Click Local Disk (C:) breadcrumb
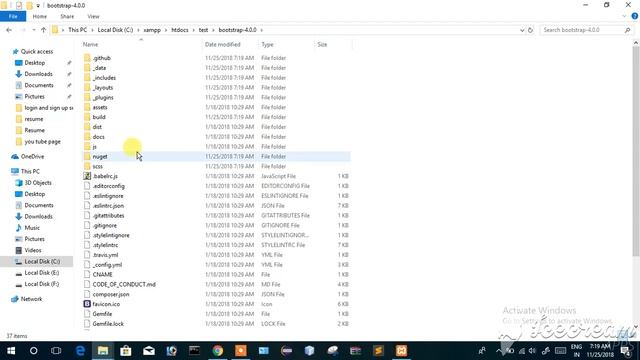 tap(115, 30)
